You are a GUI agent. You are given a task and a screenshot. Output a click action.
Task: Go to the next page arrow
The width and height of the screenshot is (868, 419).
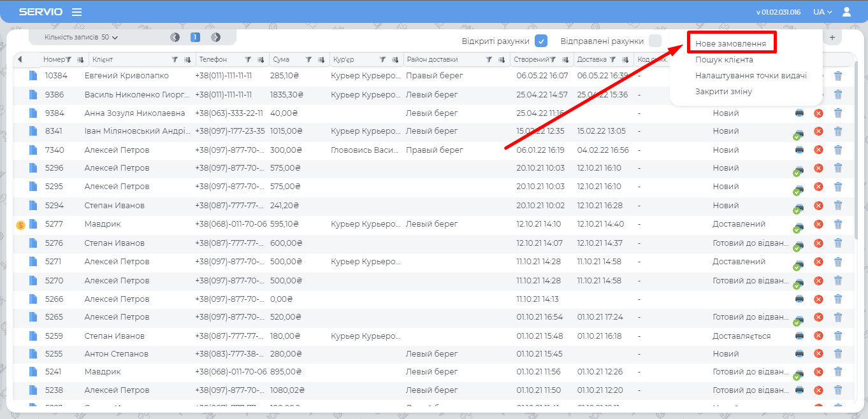click(x=216, y=38)
